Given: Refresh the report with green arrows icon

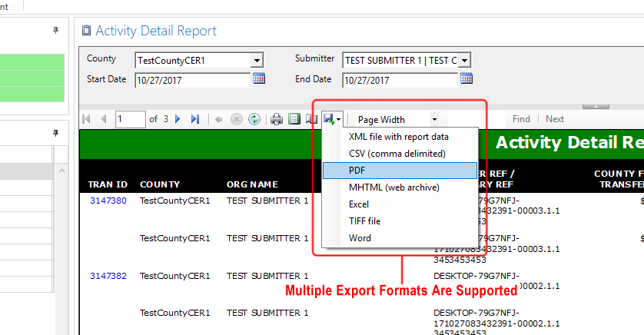Looking at the screenshot, I should point(254,119).
